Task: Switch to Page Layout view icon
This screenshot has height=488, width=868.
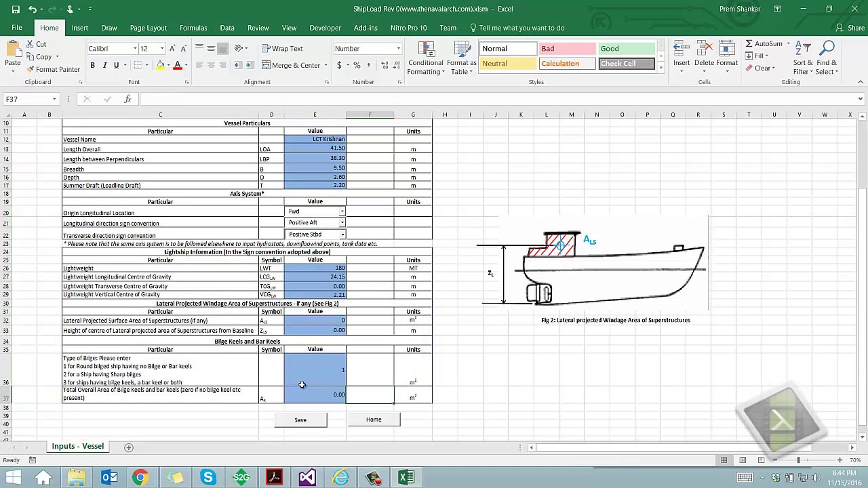Action: tap(743, 460)
